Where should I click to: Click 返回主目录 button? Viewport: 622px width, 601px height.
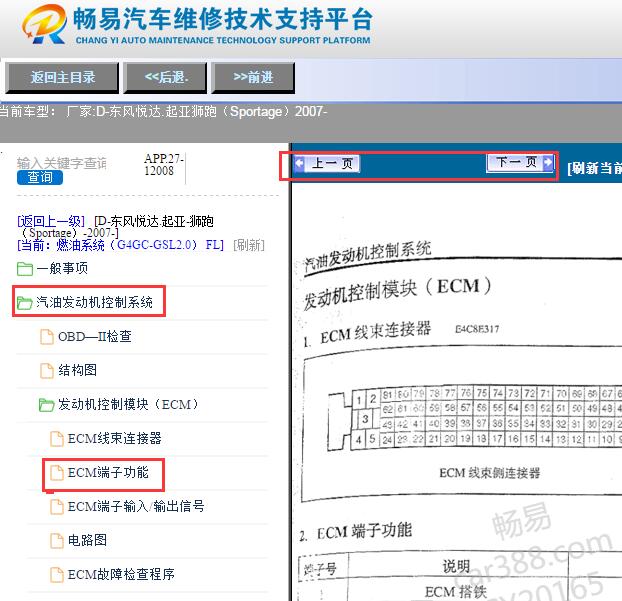pyautogui.click(x=62, y=78)
